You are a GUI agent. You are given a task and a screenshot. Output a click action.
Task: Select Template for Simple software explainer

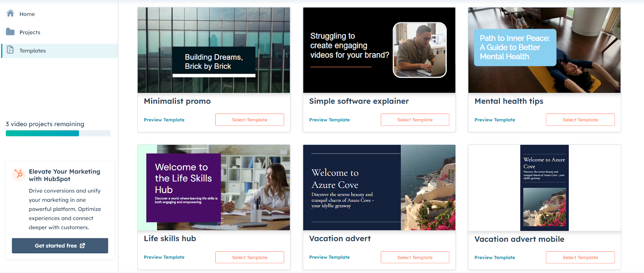tap(415, 120)
